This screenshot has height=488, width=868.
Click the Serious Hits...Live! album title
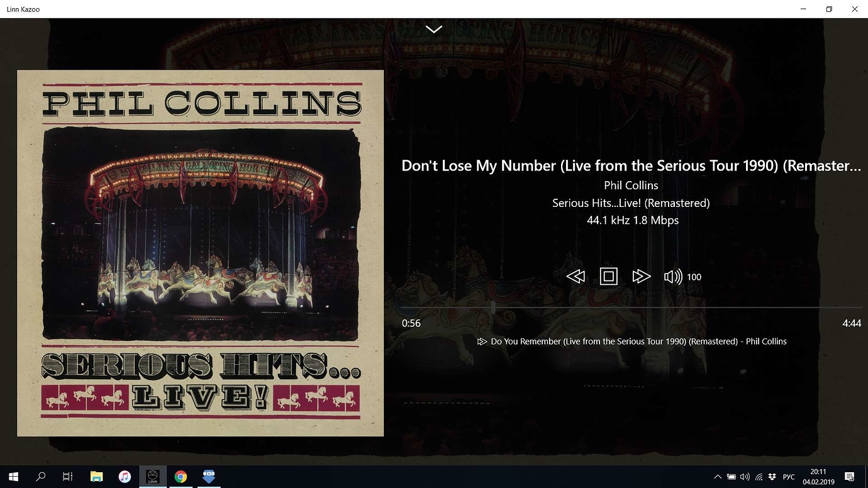(631, 202)
